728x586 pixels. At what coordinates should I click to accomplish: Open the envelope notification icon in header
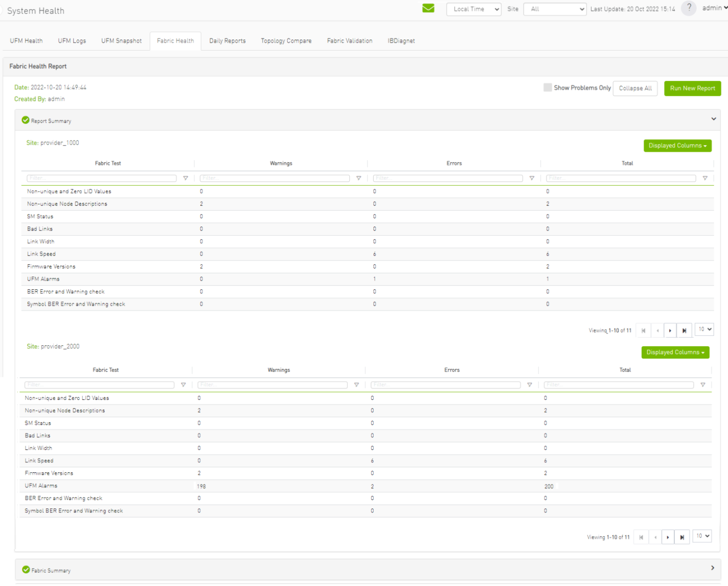point(428,8)
